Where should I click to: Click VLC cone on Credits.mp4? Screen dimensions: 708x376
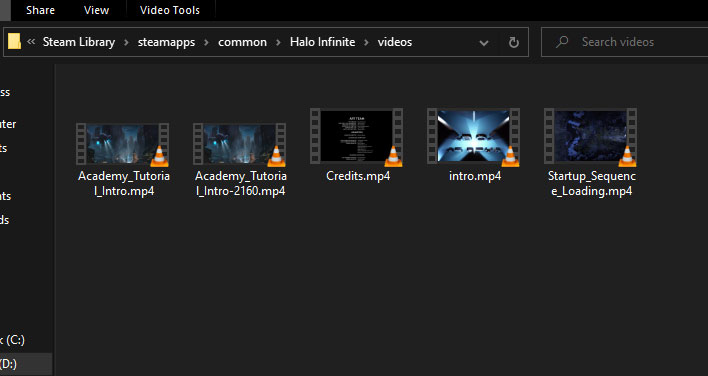click(393, 156)
